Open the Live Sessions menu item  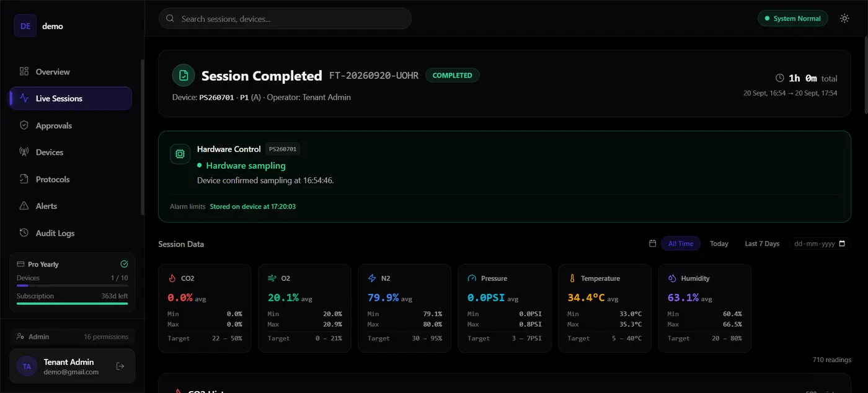[x=71, y=98]
